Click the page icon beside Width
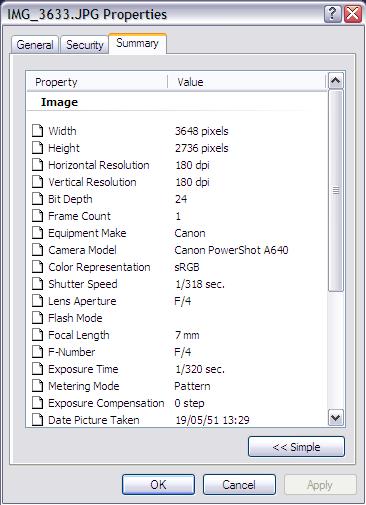Screen dimensions: 366x505 pos(38,131)
